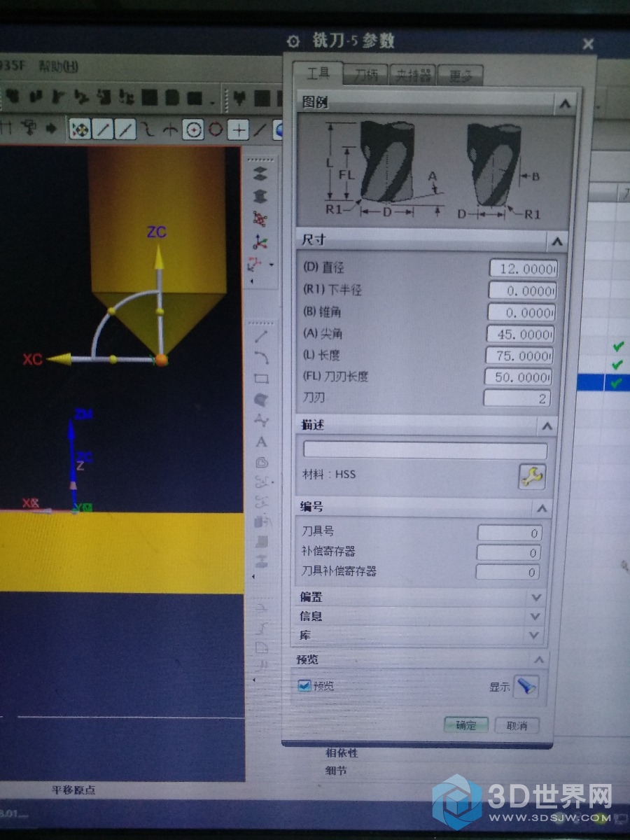Expand the 库 library section
630x840 pixels.
pyautogui.click(x=535, y=636)
